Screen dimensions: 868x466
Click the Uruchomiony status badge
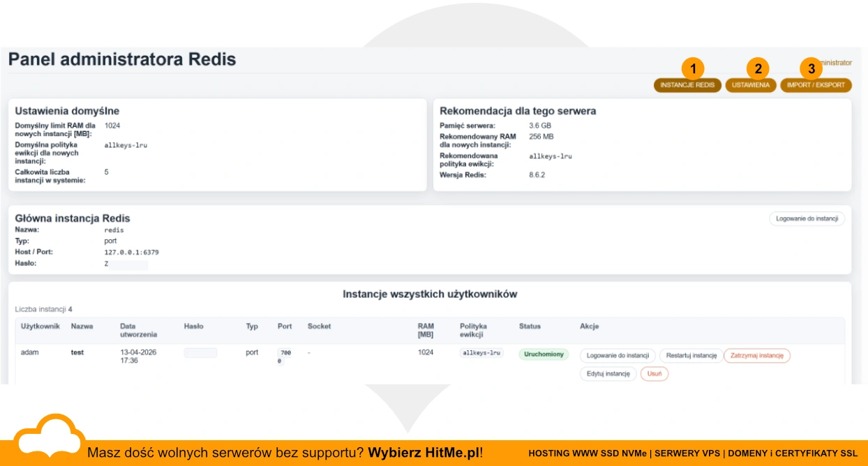coord(544,354)
